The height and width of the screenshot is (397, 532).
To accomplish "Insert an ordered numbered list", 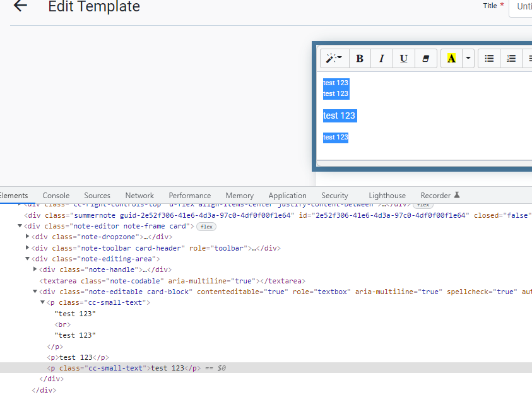I will click(x=511, y=58).
